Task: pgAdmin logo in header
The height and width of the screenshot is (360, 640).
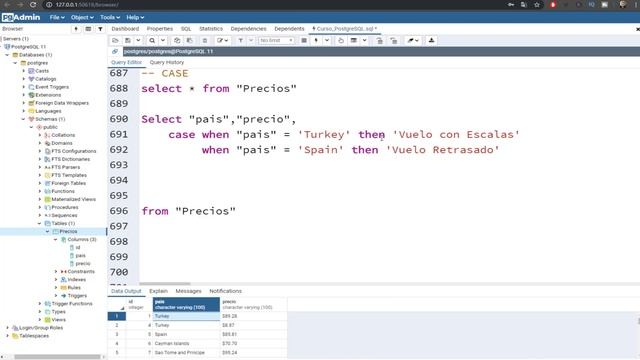Action: pos(21,17)
